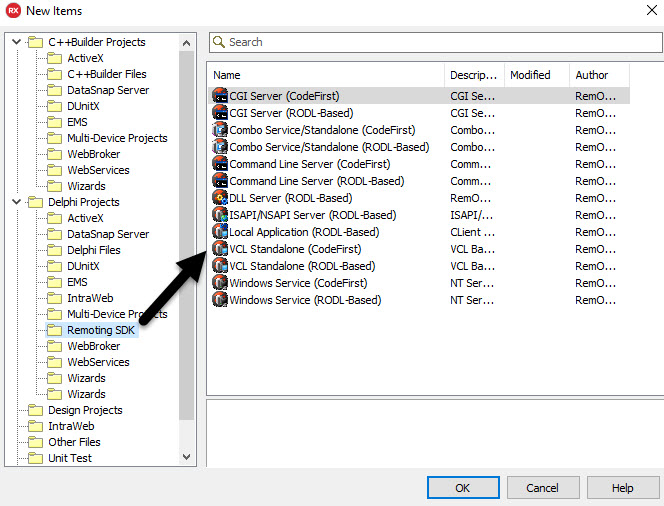The image size is (664, 506).
Task: Select Command Line Server (CodeFirst) icon
Action: (220, 163)
